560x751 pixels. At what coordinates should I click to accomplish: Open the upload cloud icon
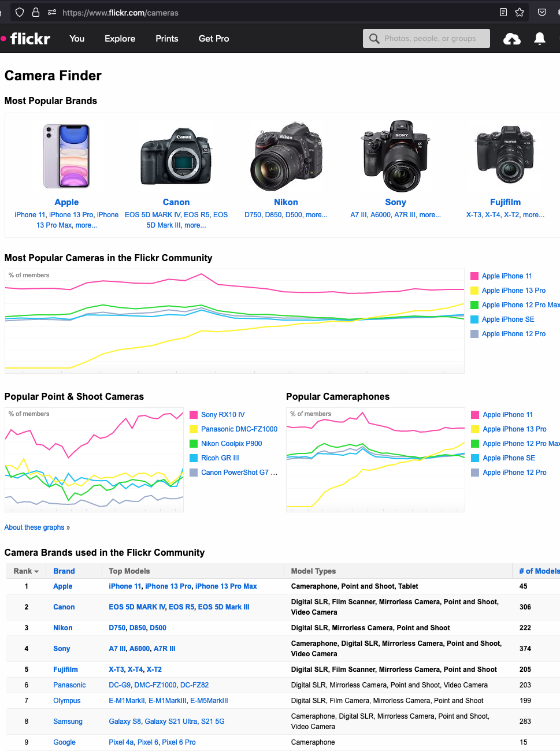point(512,39)
